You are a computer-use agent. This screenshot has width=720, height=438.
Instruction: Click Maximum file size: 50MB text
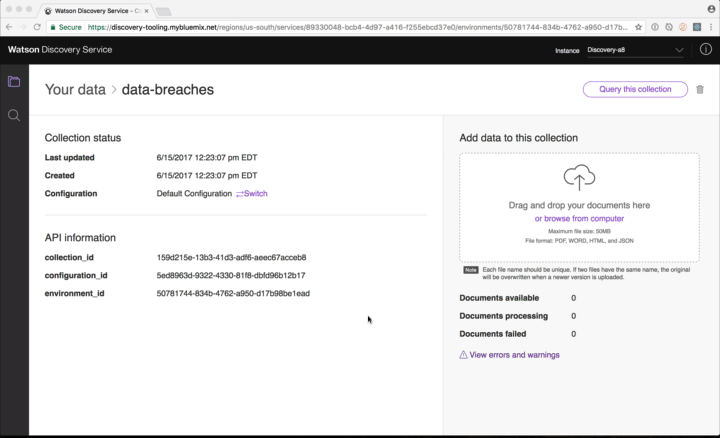pyautogui.click(x=579, y=231)
